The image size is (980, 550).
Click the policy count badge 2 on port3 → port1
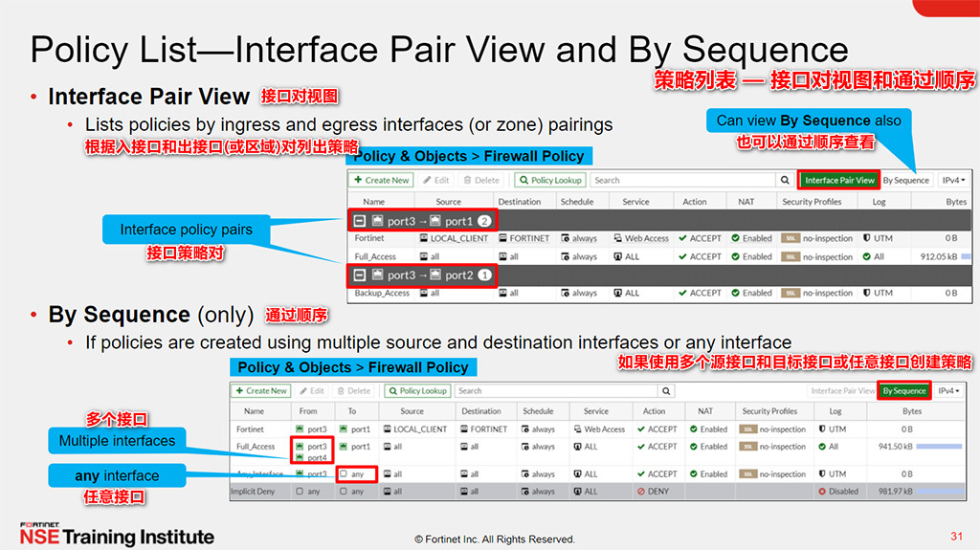(x=483, y=221)
